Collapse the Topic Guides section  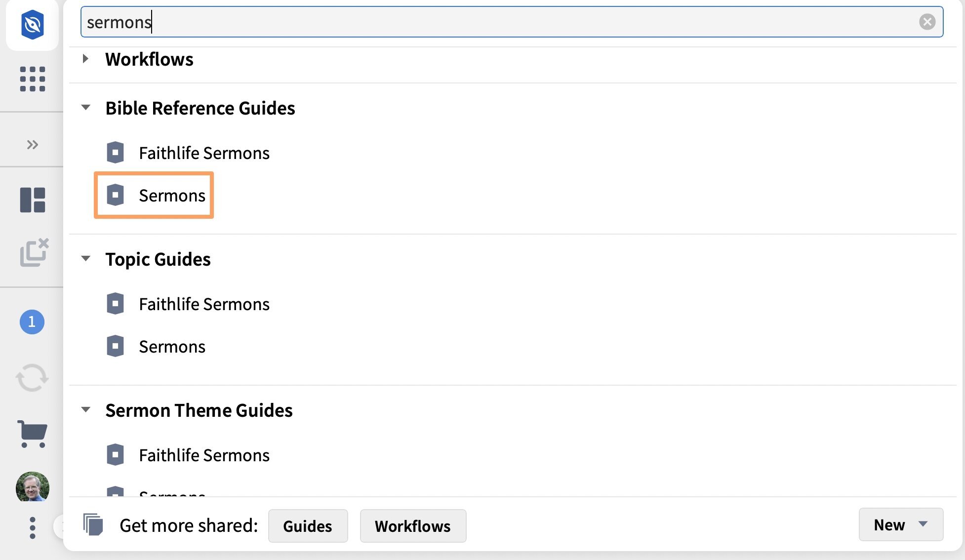coord(86,258)
